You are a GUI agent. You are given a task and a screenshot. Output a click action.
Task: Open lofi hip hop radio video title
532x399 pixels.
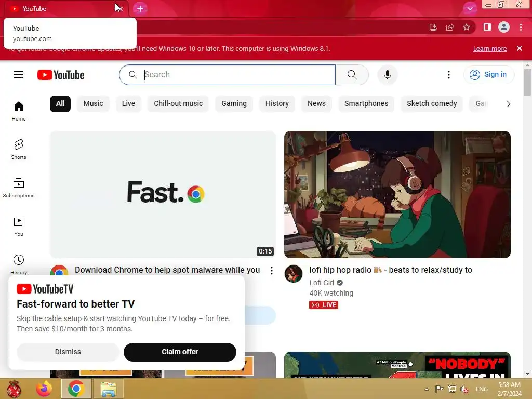(x=391, y=270)
